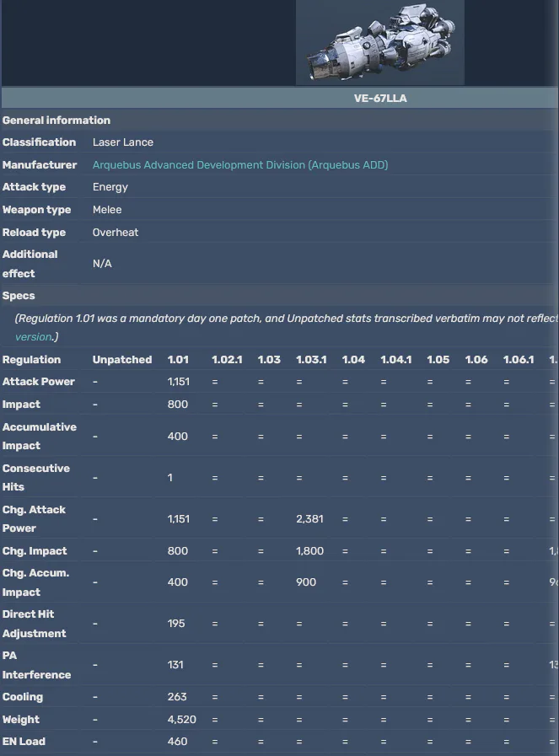
Task: Click the VE-67LLA title header
Action: pyautogui.click(x=380, y=99)
